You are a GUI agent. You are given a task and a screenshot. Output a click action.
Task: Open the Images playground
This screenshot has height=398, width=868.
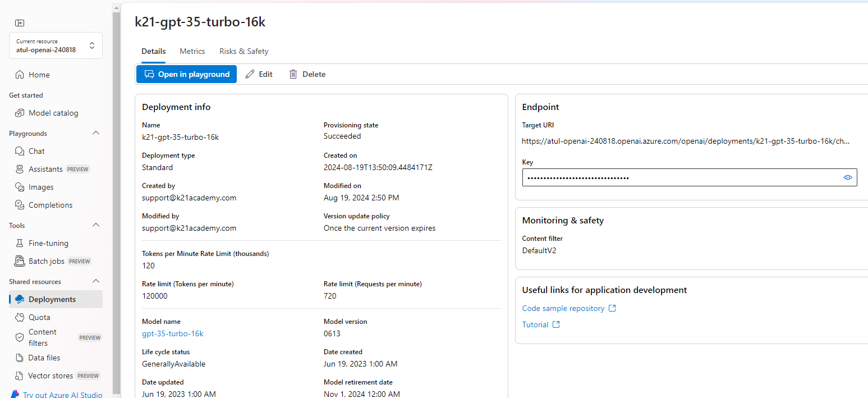click(41, 187)
